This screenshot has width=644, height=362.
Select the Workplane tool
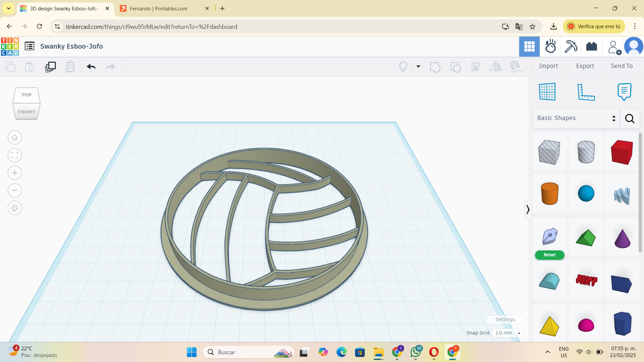[x=547, y=92]
